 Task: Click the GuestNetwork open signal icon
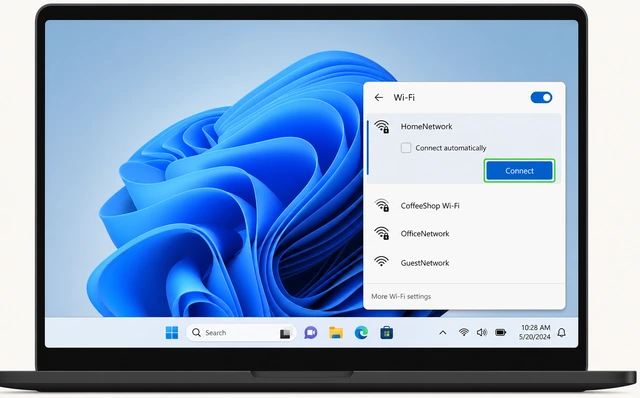point(381,261)
